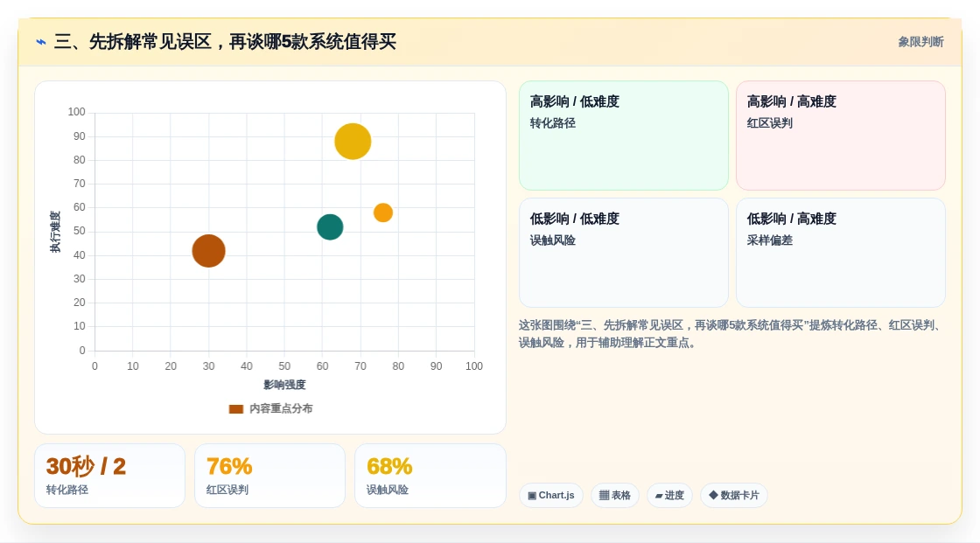Click the 影响强度 x-axis label

284,385
